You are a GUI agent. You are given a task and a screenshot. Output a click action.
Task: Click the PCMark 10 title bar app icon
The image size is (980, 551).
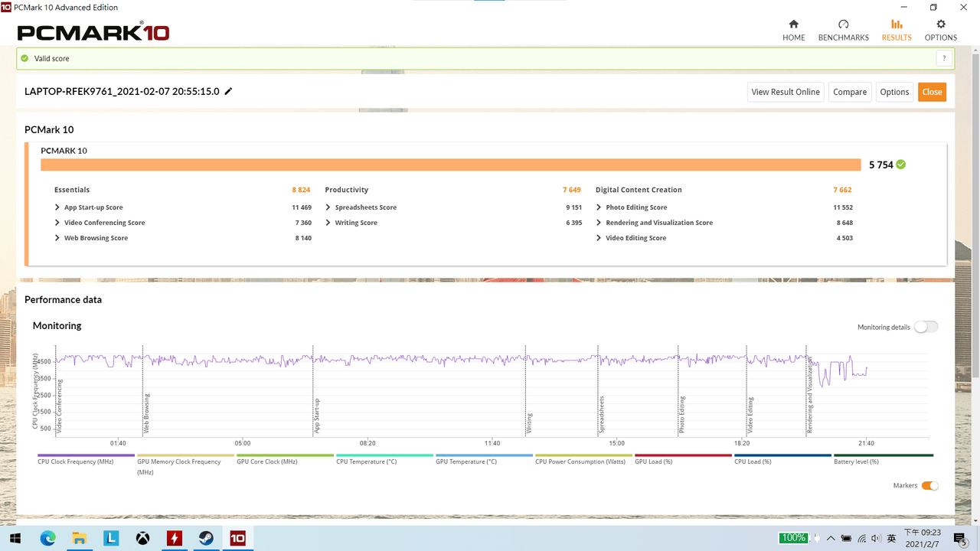click(6, 8)
